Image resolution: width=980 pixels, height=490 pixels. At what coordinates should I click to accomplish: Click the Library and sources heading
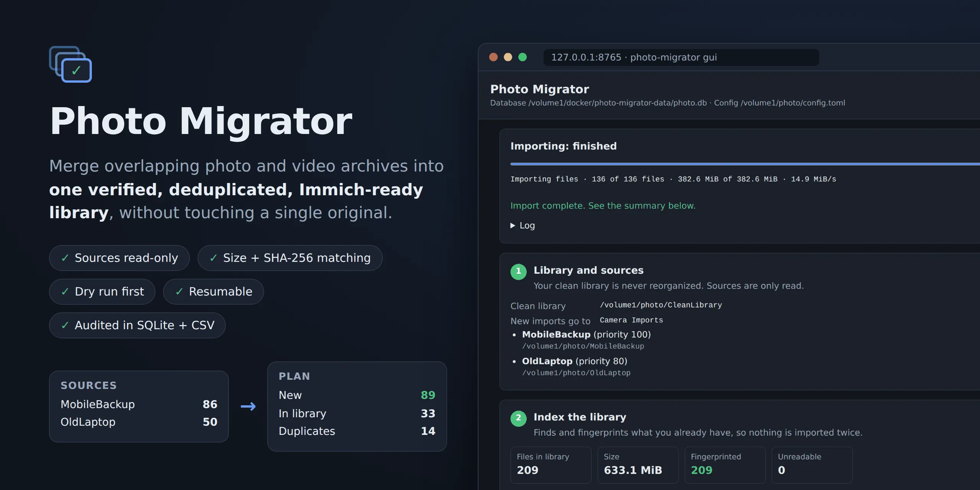[x=588, y=270]
